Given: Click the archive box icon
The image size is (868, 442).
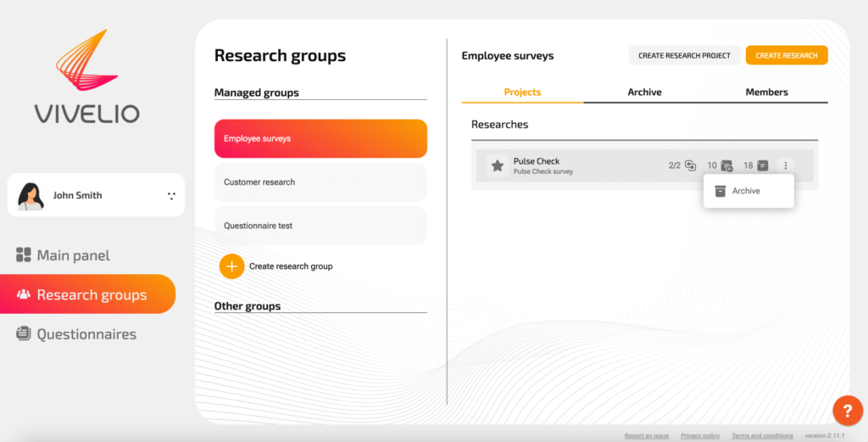Looking at the screenshot, I should (x=721, y=191).
